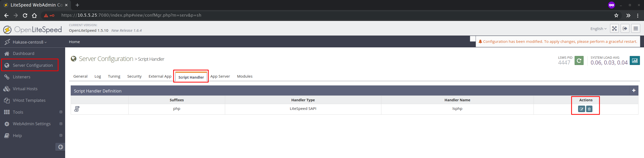Screen dimensions: 644x158
Task: Click the browser address bar URL
Action: pos(131,15)
